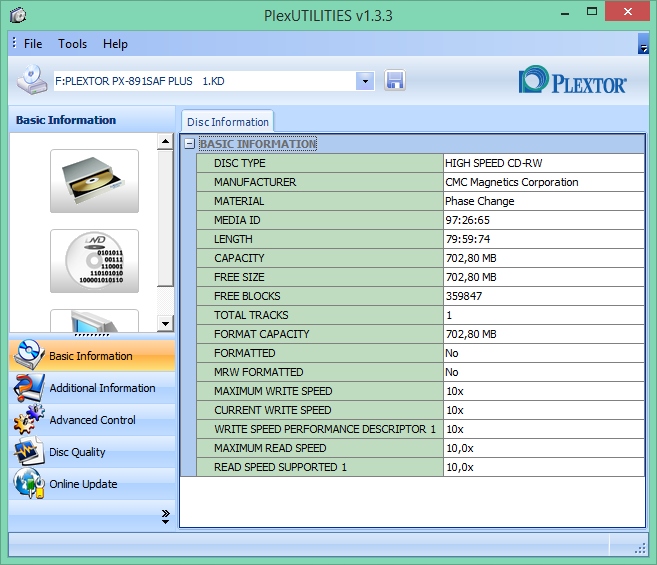The image size is (657, 565).
Task: Click the drive icon beside the drive selector
Action: (x=32, y=80)
